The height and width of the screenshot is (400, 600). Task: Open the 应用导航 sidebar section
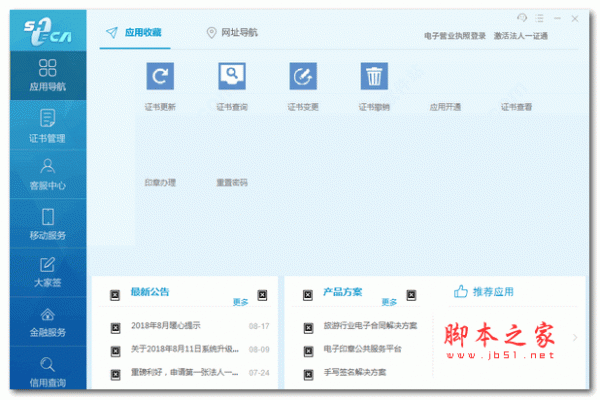48,75
